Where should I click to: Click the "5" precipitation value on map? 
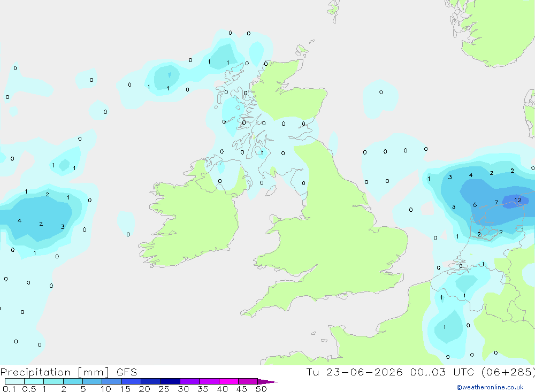(x=475, y=205)
